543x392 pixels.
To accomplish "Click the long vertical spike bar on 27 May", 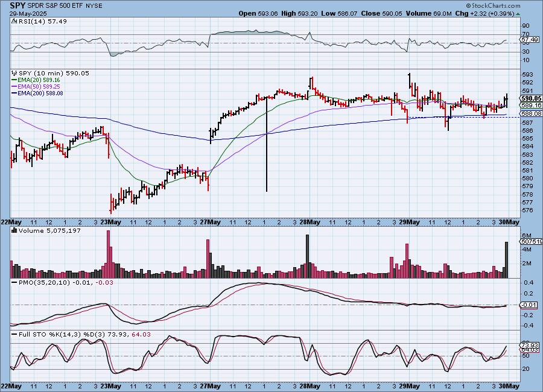I will coord(267,144).
